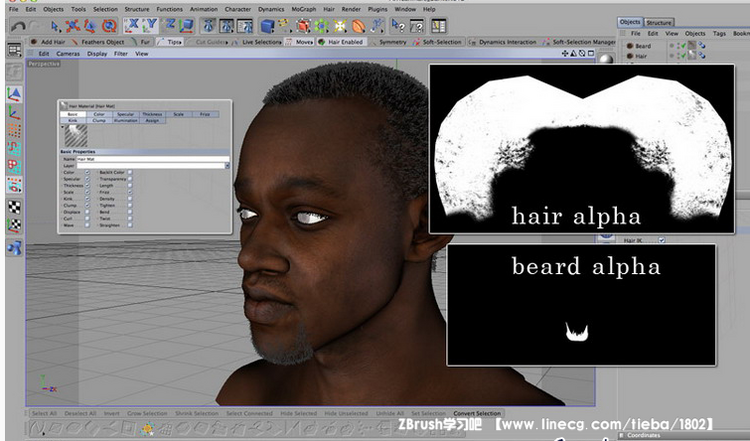Click the layout switcher icon at left
The height and width of the screenshot is (441, 750).
pos(14,50)
